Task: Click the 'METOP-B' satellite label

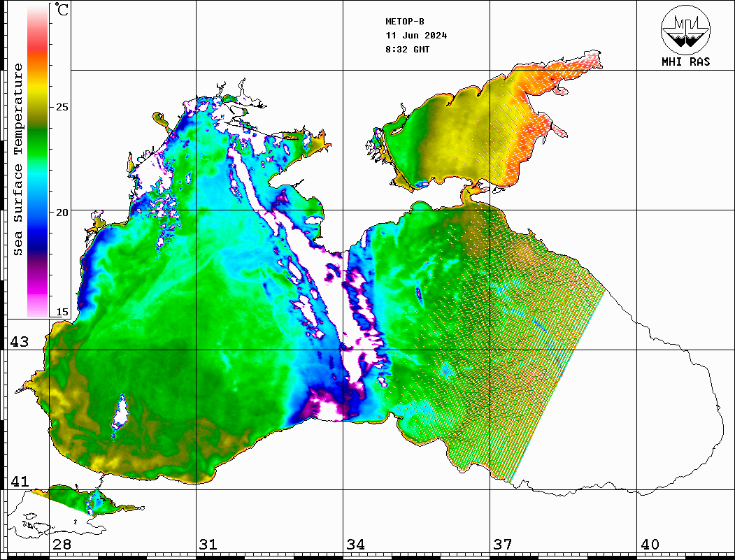Action: tap(404, 22)
